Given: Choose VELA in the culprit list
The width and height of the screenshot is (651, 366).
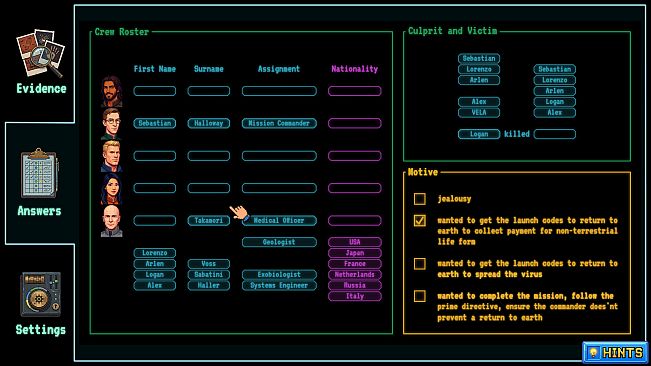Looking at the screenshot, I should click(x=479, y=112).
